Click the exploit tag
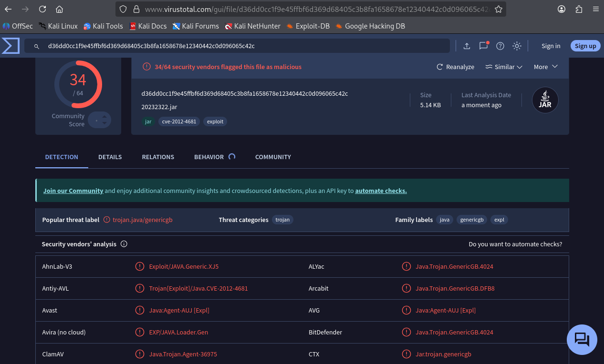 (x=215, y=121)
